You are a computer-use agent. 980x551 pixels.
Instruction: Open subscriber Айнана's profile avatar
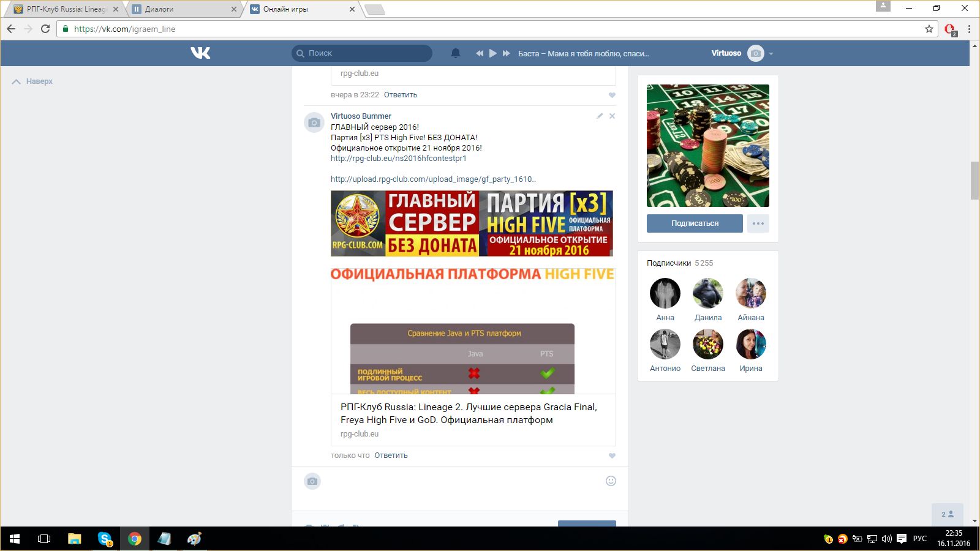(751, 293)
